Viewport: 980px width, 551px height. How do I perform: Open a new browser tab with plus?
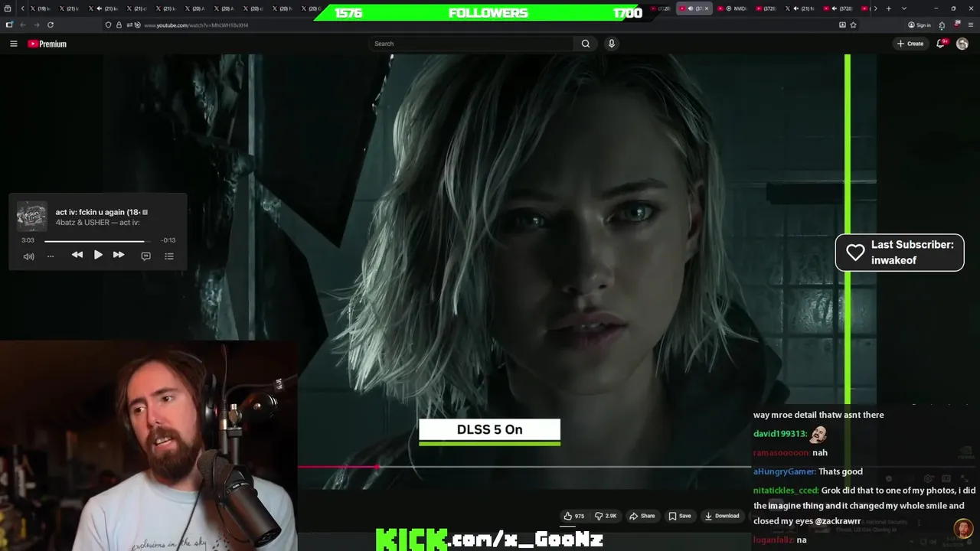coord(888,8)
